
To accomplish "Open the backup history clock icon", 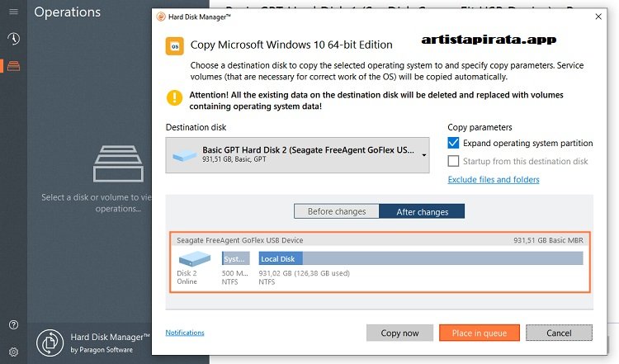I will point(13,39).
